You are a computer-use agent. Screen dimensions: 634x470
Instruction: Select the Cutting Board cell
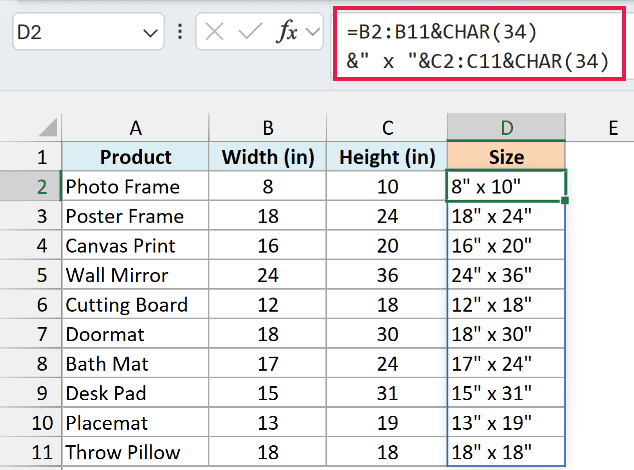(135, 304)
